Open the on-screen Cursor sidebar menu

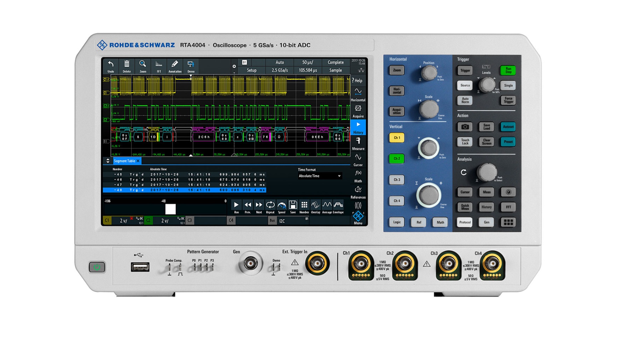(x=358, y=160)
